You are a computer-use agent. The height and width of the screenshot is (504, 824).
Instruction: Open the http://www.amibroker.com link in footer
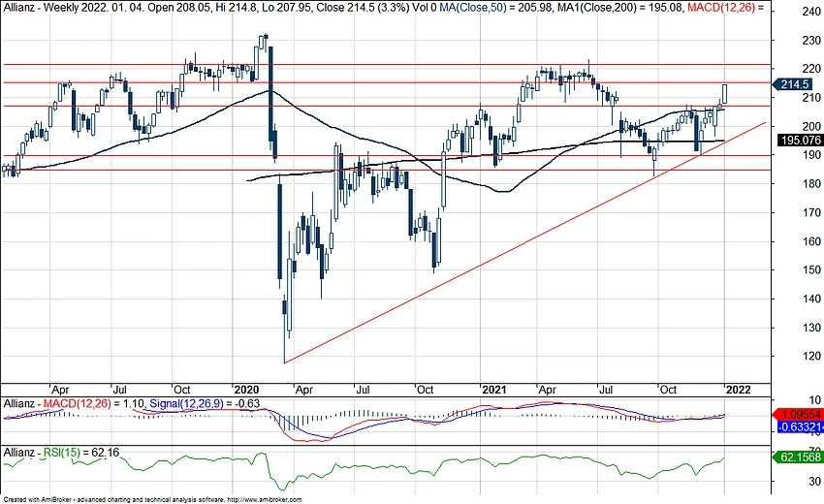pyautogui.click(x=266, y=500)
